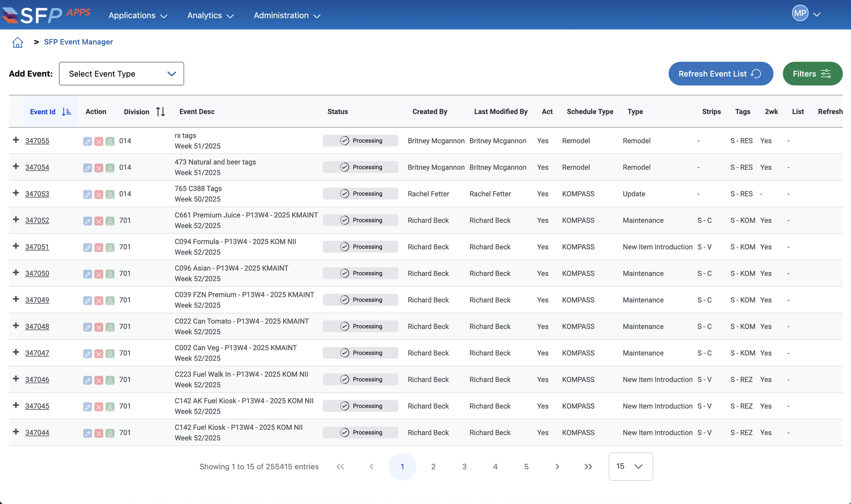851x504 pixels.
Task: Open the rows-per-page dropdown showing 15
Action: (630, 466)
